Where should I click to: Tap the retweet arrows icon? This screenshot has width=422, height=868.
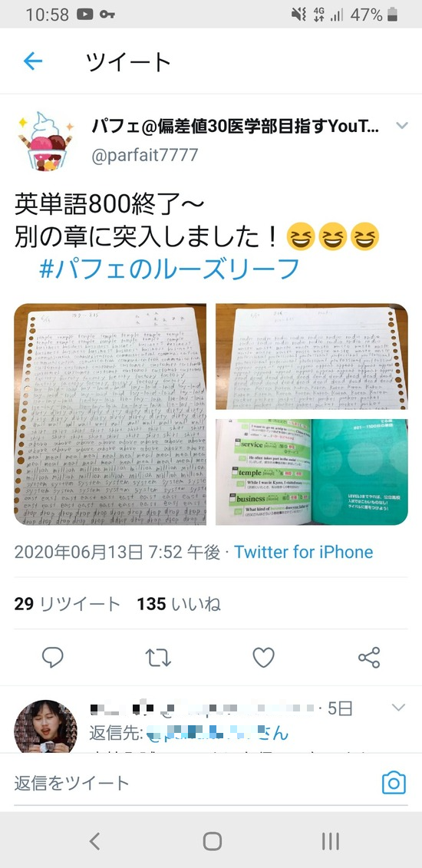[x=158, y=658]
